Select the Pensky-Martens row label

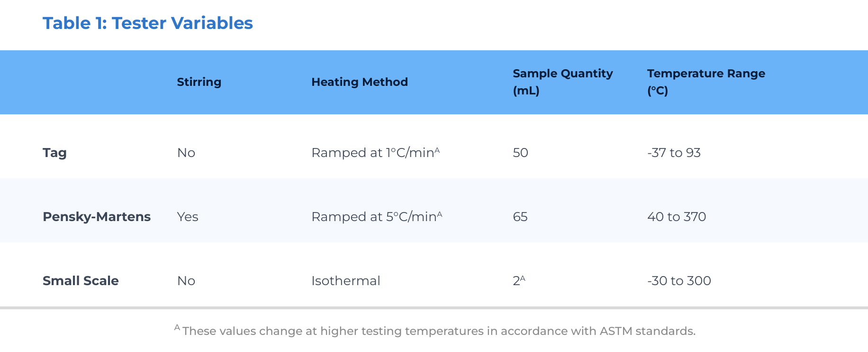pyautogui.click(x=97, y=217)
